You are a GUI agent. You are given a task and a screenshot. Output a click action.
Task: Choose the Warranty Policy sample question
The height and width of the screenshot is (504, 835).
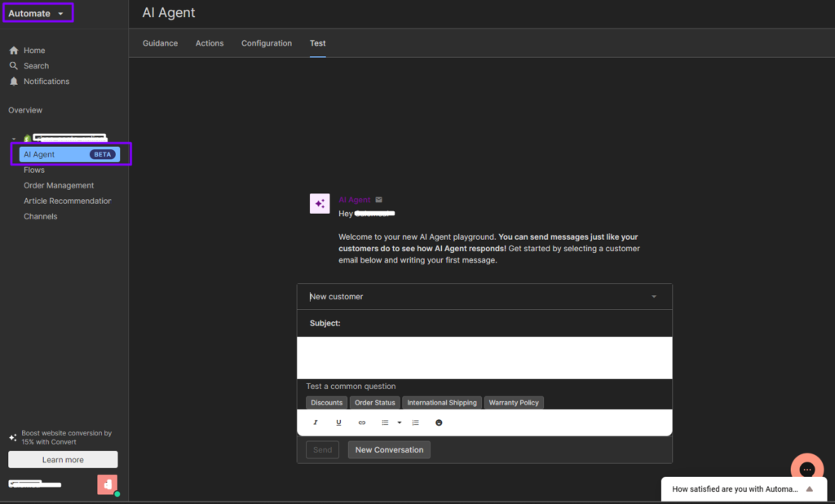click(514, 403)
